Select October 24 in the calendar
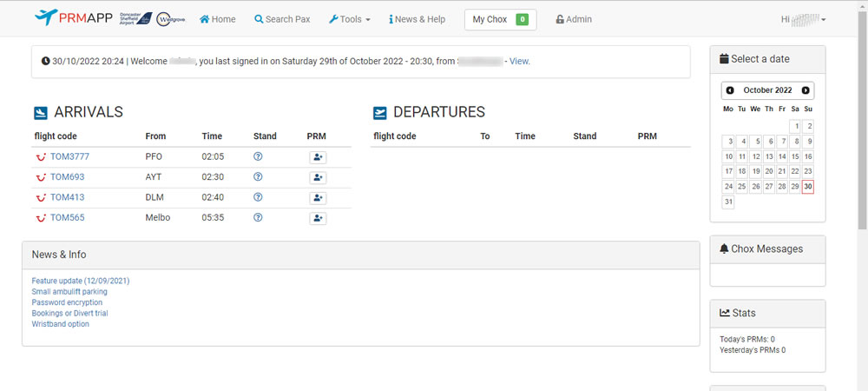Viewport: 868px width, 391px height. [x=728, y=187]
